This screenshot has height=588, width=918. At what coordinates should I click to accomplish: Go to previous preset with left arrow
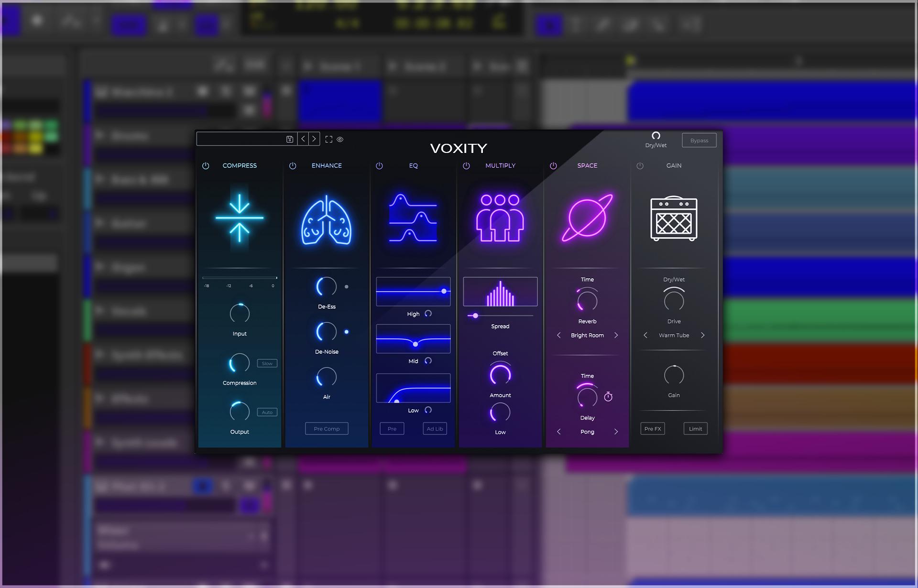303,139
